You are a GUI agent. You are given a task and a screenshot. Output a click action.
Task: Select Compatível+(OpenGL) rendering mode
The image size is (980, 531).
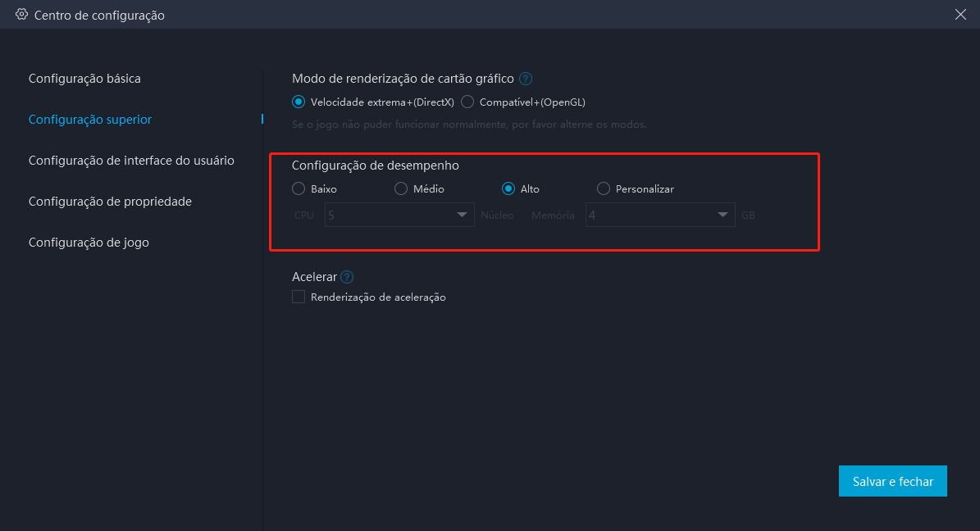tap(467, 101)
